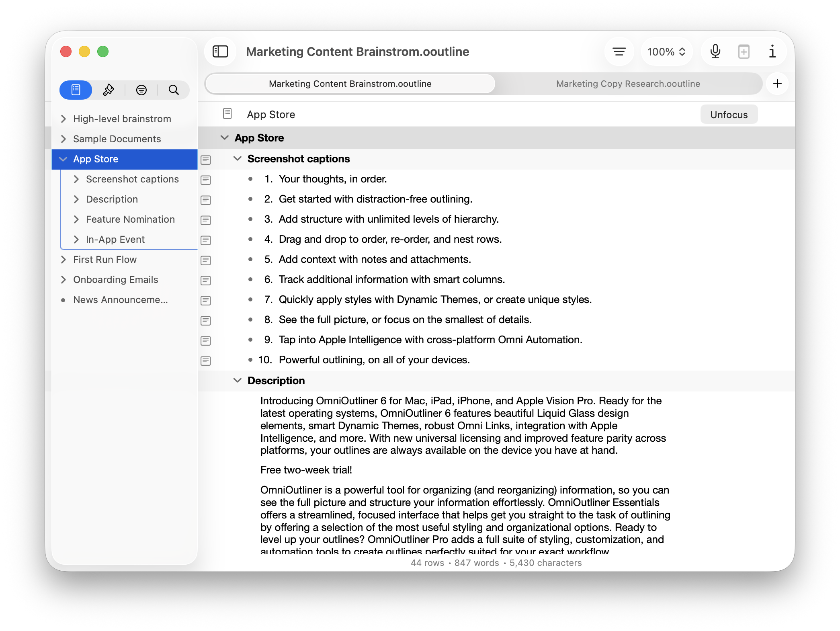Open the view options lines icon
Viewport: 840px width, 631px height.
tap(619, 51)
